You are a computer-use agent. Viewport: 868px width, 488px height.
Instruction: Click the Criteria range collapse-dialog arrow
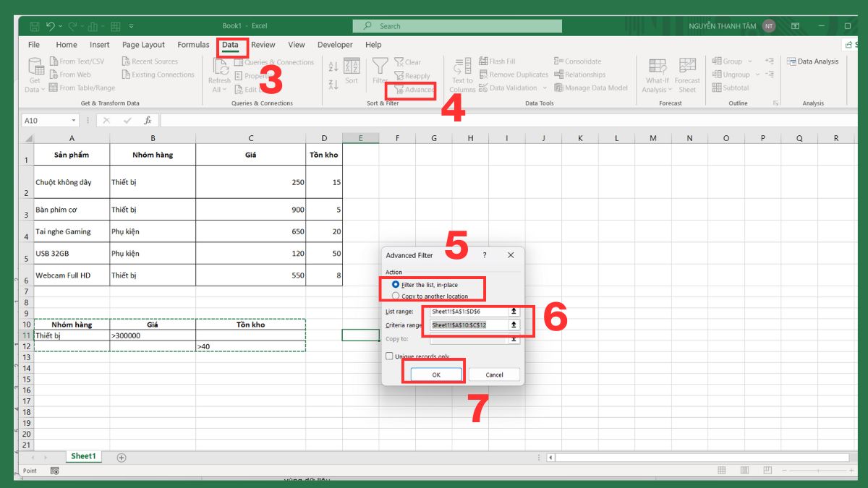[514, 325]
